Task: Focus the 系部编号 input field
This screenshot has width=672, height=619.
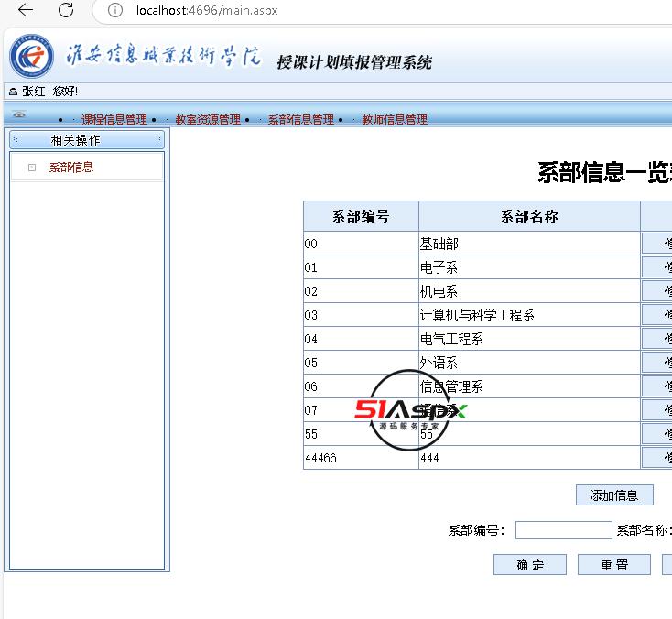Action: (x=563, y=530)
